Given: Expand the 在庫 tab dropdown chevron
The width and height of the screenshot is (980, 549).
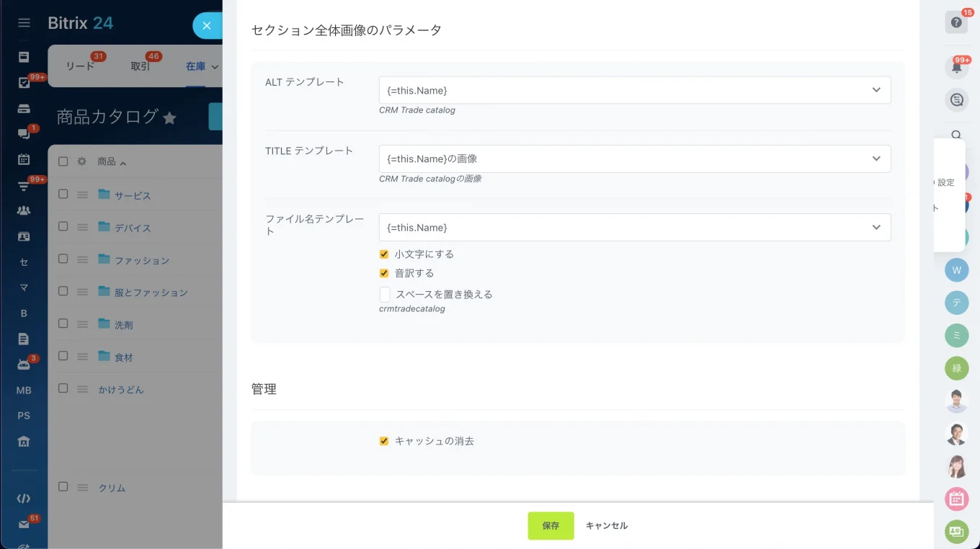Looking at the screenshot, I should click(x=214, y=66).
